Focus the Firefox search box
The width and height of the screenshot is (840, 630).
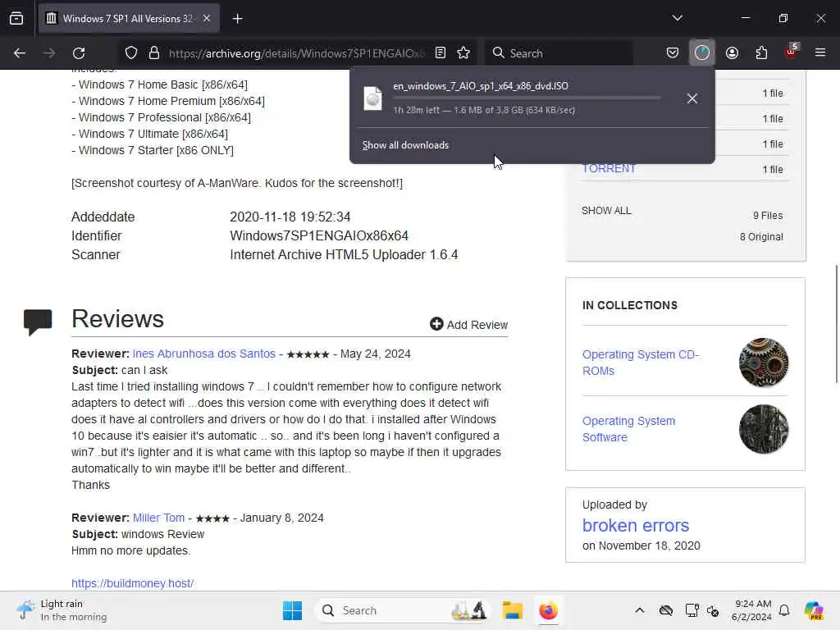[x=559, y=53]
